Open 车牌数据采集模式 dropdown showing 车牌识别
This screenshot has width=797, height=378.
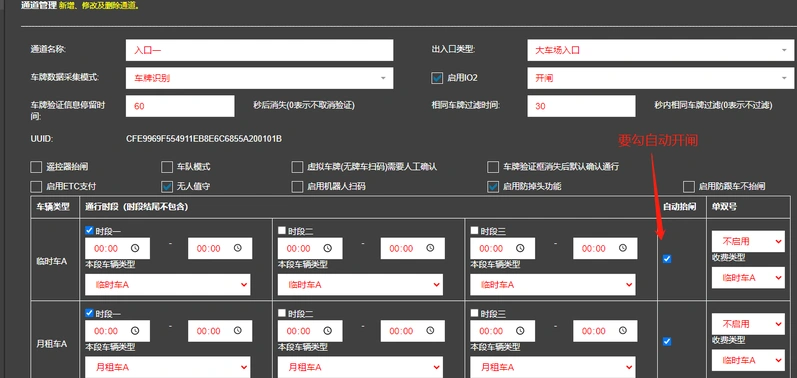pyautogui.click(x=259, y=78)
